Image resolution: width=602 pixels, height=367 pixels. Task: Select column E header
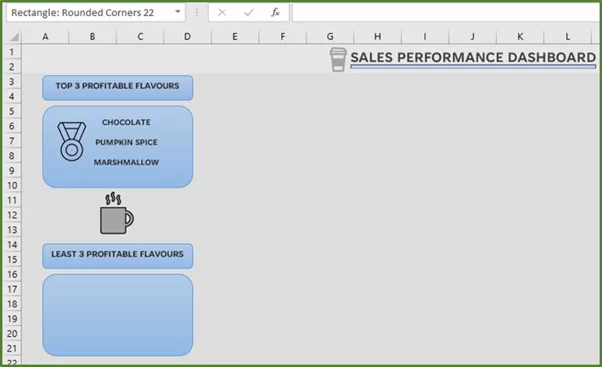pyautogui.click(x=235, y=36)
